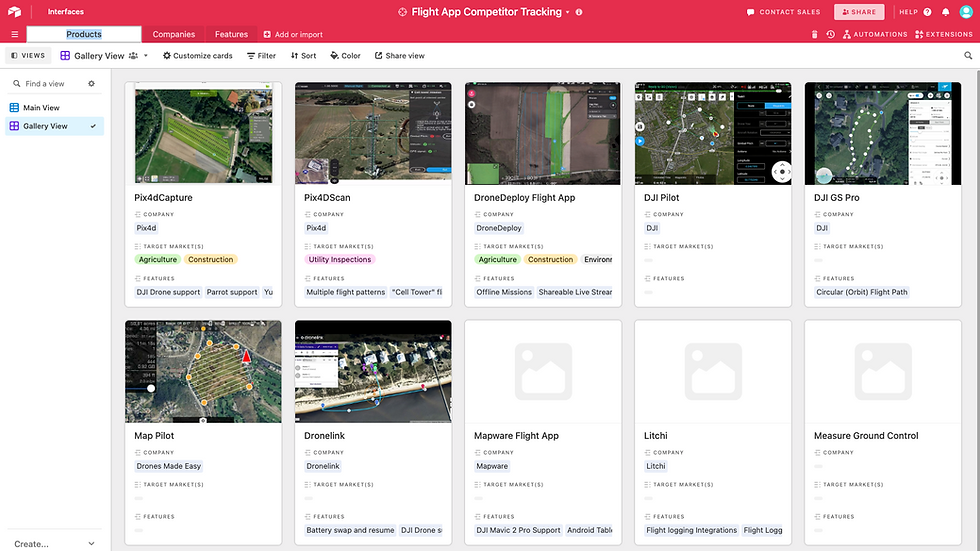Click the Measure Ground Control placeholder image
The height and width of the screenshot is (551, 980).
[x=882, y=372]
